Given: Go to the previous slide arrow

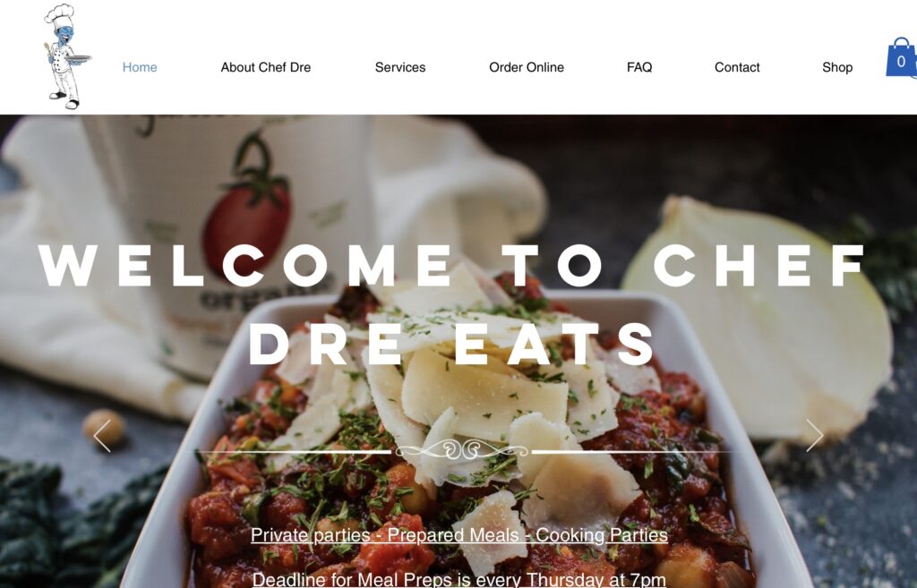Looking at the screenshot, I should tap(102, 436).
